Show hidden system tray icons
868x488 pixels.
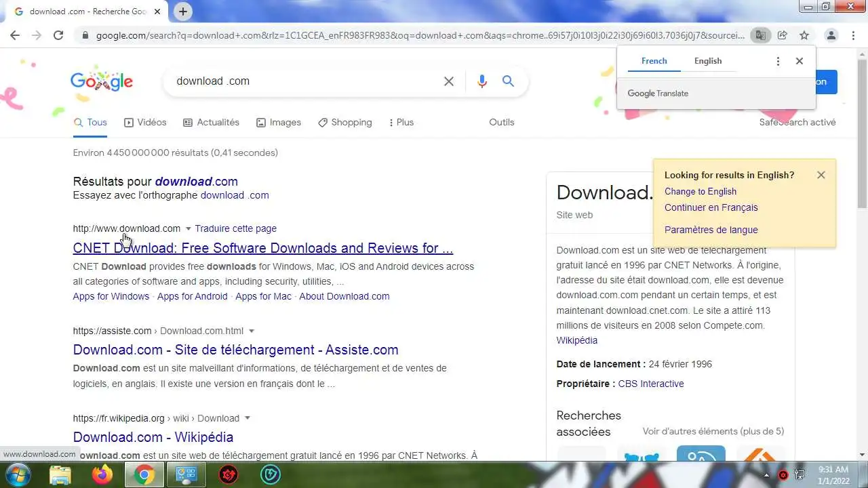point(768,475)
